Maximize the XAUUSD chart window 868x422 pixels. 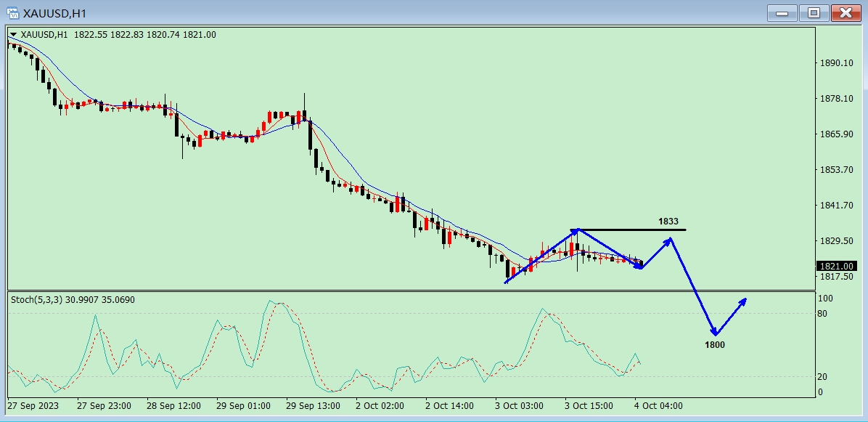[814, 13]
